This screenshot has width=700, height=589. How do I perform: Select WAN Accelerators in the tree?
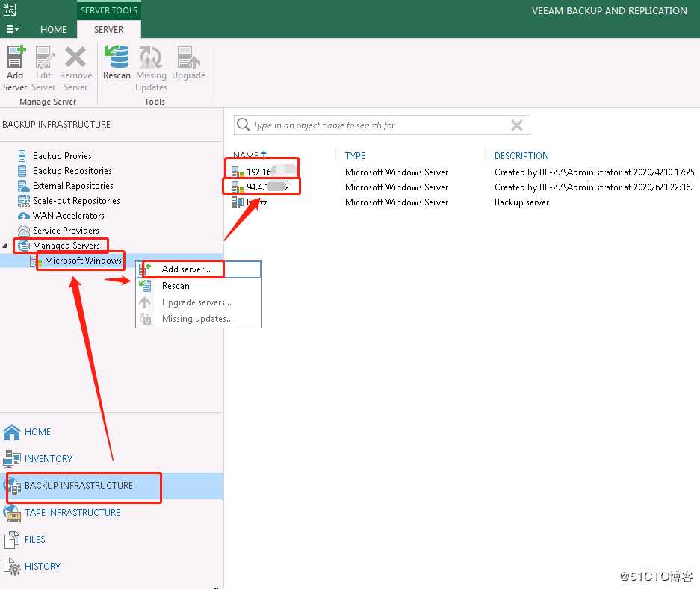68,216
